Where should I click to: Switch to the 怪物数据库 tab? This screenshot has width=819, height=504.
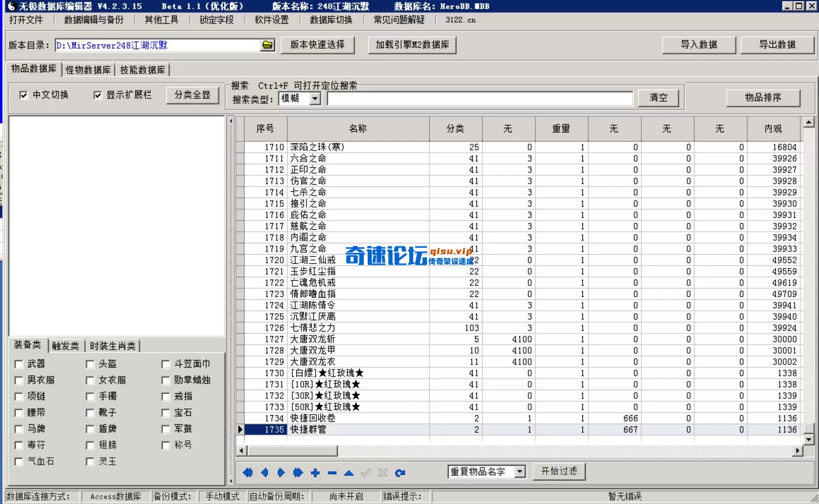click(88, 69)
